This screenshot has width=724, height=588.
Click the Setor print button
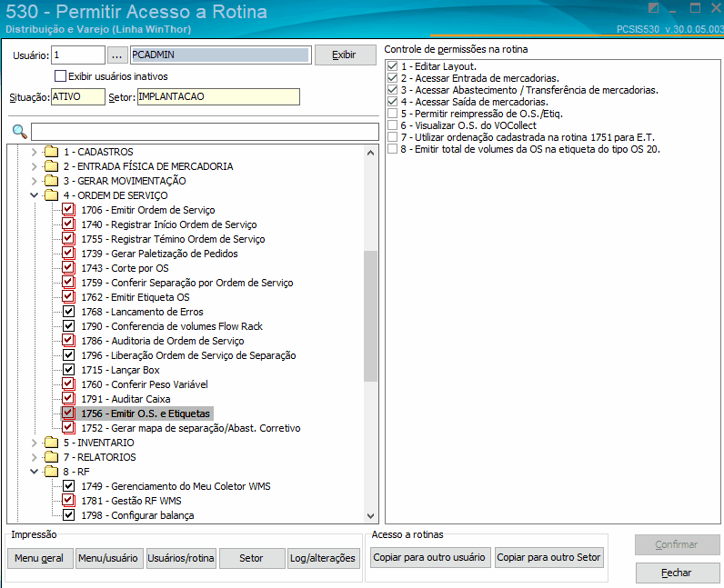pyautogui.click(x=252, y=558)
